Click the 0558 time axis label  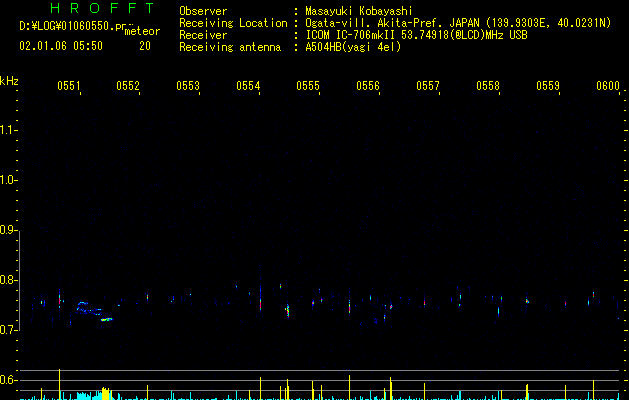point(488,85)
